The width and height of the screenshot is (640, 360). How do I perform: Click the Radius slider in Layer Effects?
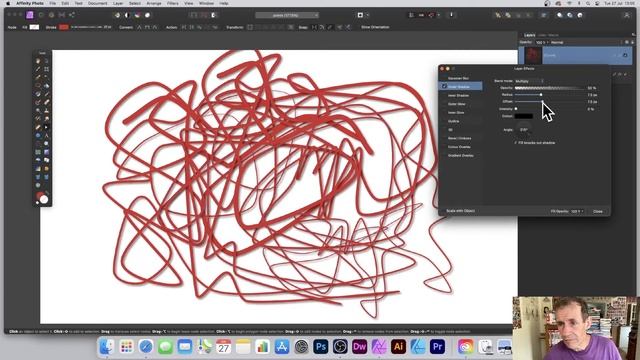549,95
